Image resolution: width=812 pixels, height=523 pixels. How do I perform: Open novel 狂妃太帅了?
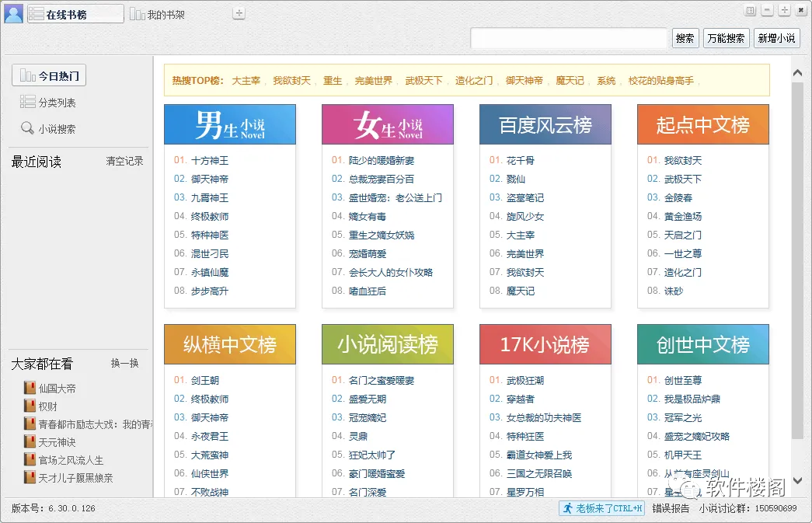[372, 455]
